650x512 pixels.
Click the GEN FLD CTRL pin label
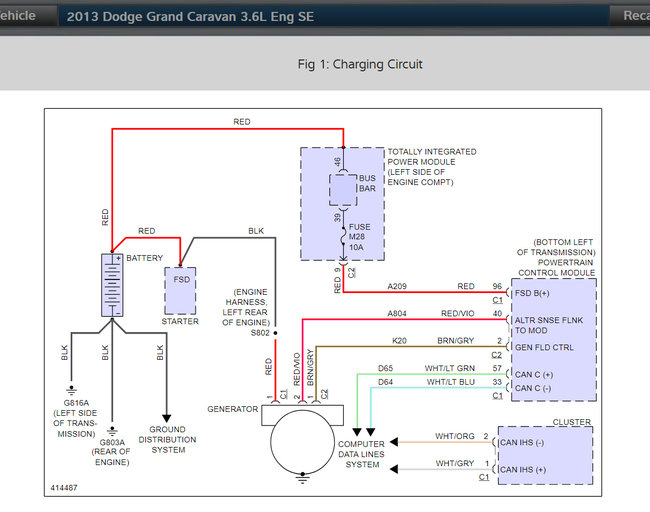point(544,347)
